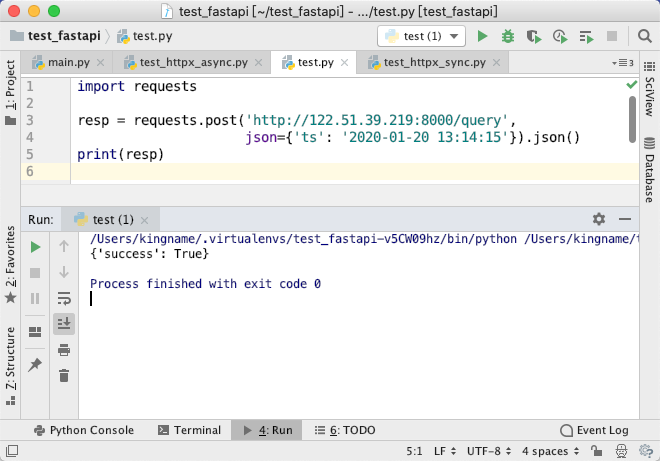Run the test (1) configuration
660x461 pixels.
point(482,37)
